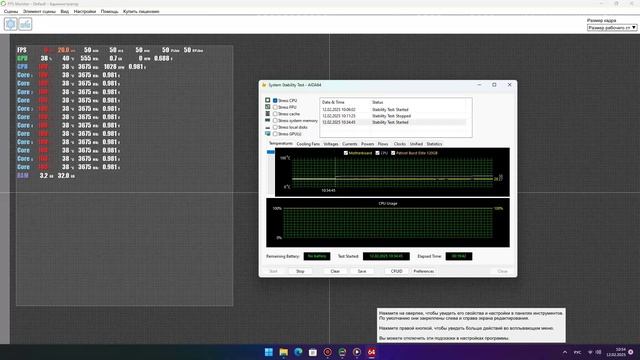Click the disk icon next to Stress local disks

(x=268, y=127)
